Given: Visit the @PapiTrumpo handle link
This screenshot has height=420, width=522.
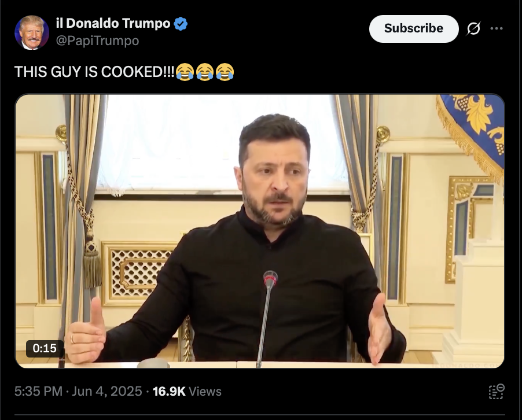Looking at the screenshot, I should 98,40.
